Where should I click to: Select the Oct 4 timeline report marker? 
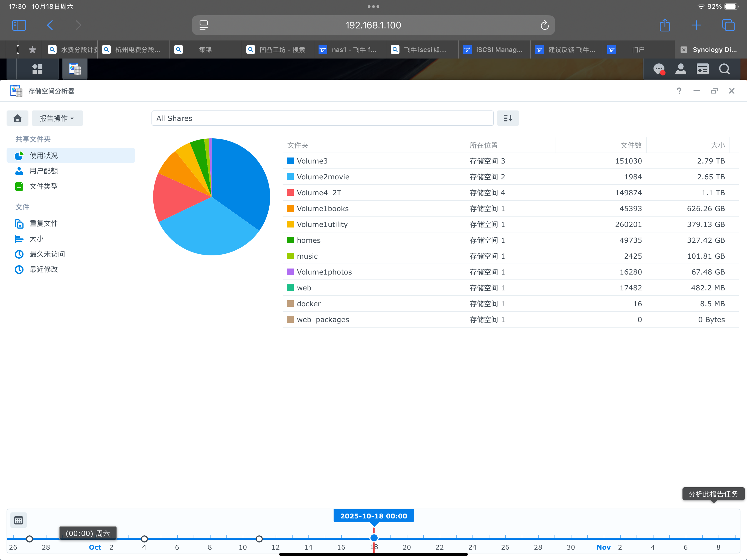pyautogui.click(x=144, y=539)
